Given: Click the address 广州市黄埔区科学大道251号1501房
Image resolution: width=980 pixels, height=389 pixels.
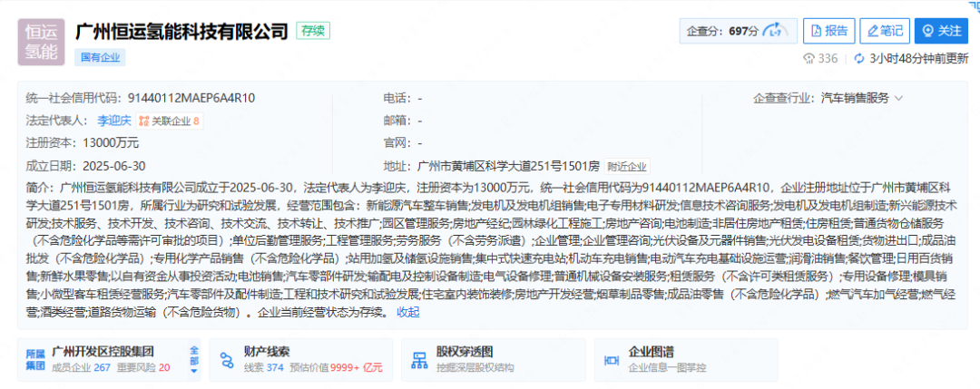Looking at the screenshot, I should [508, 166].
